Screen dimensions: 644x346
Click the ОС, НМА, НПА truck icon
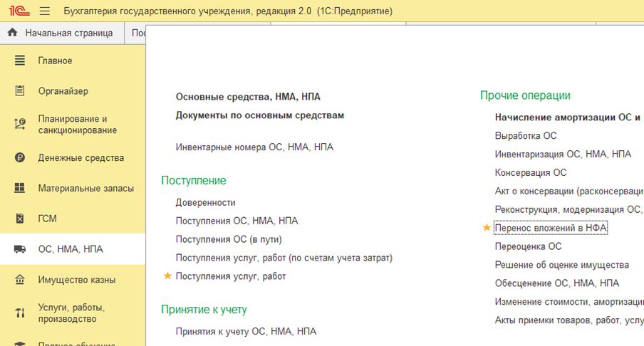point(20,249)
